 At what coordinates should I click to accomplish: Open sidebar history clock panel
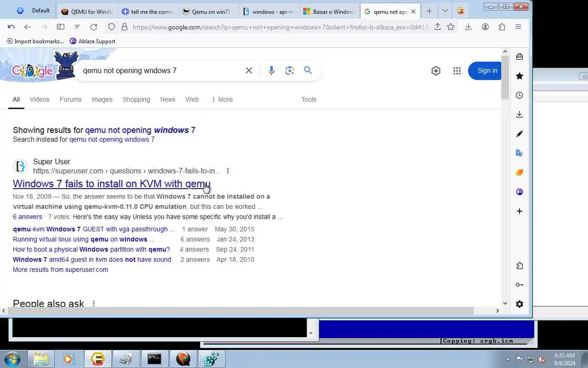[520, 95]
